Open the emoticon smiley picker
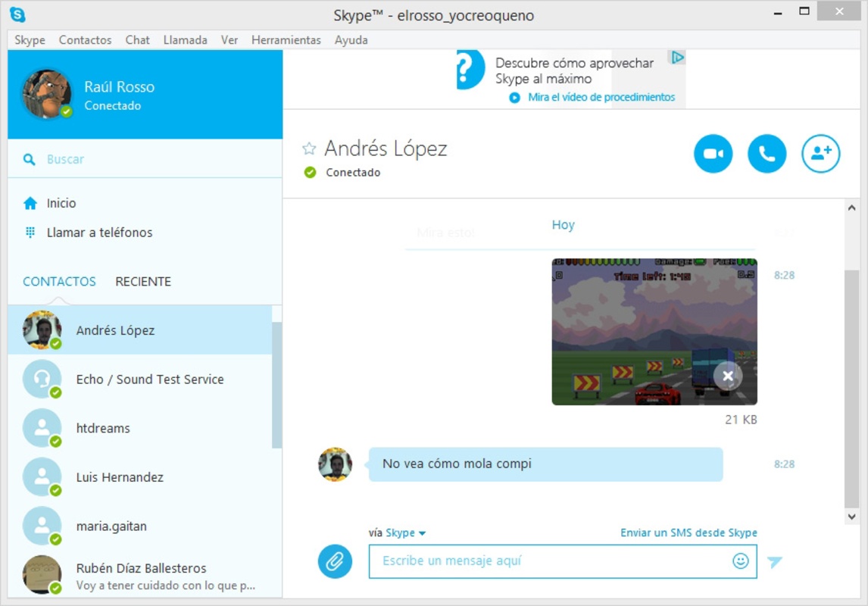 coord(740,561)
